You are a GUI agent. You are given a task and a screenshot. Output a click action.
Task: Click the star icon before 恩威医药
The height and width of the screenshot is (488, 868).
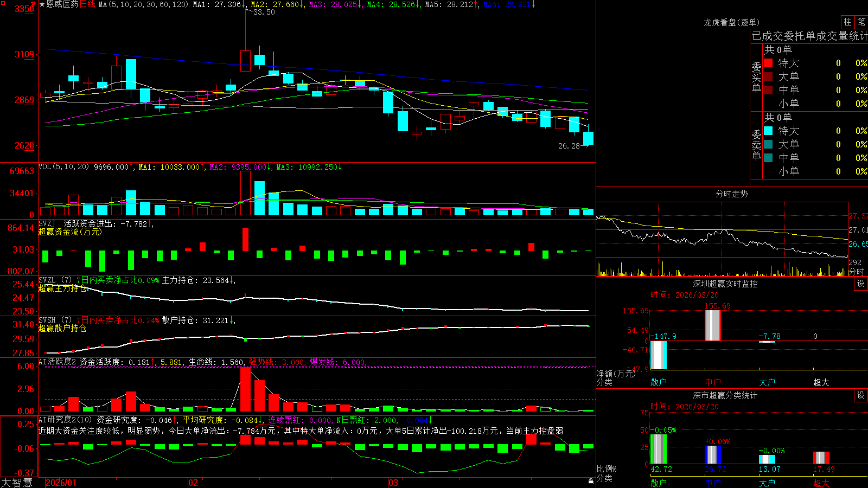pos(42,4)
